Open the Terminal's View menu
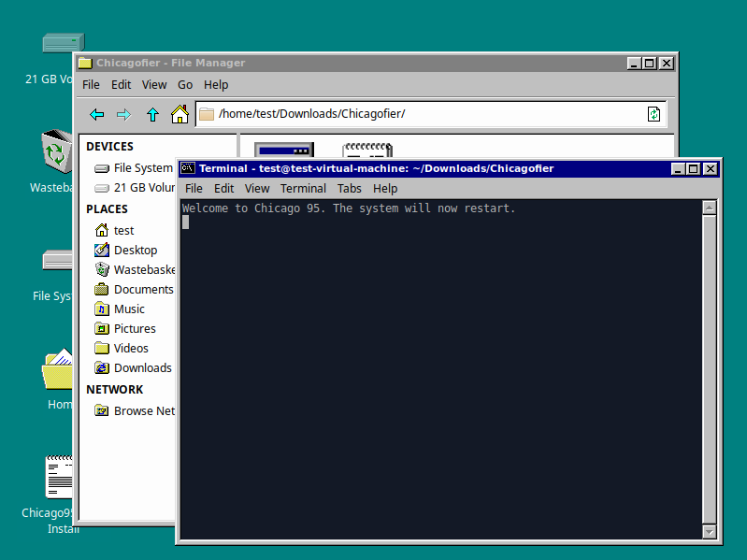The image size is (747, 560). (x=257, y=189)
